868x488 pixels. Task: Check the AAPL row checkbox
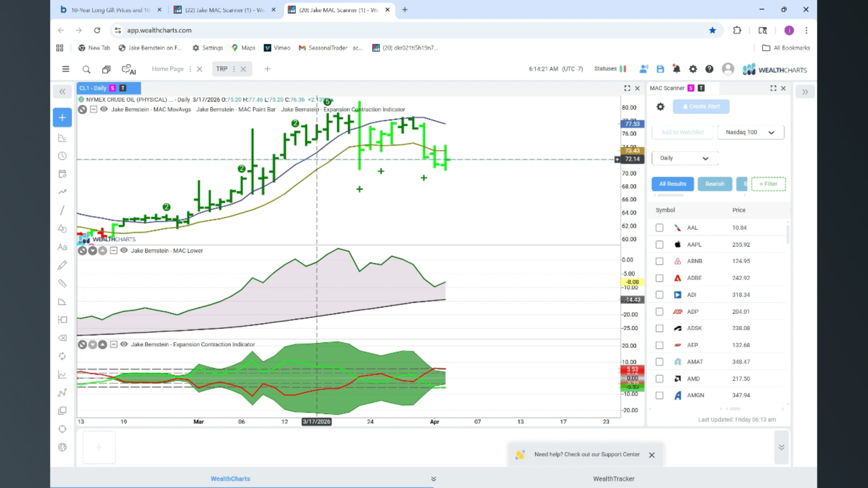pos(660,244)
